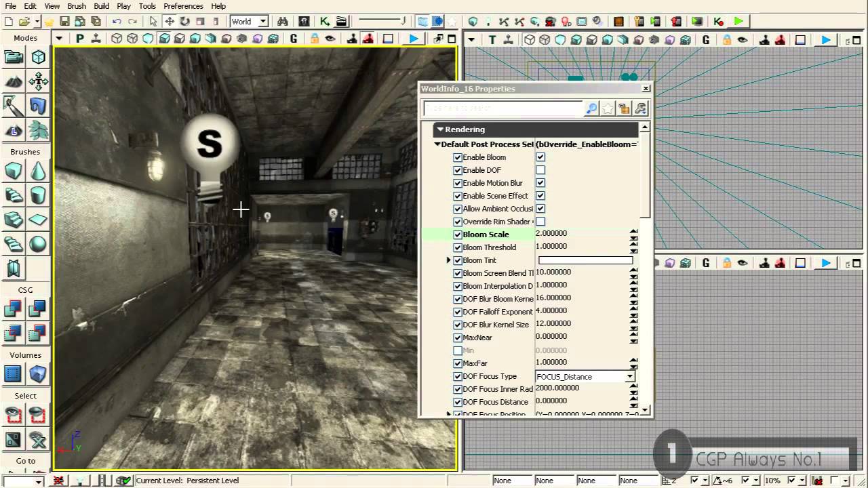Click the camera speed slider in toolbar
The image size is (868, 488).
(382, 22)
